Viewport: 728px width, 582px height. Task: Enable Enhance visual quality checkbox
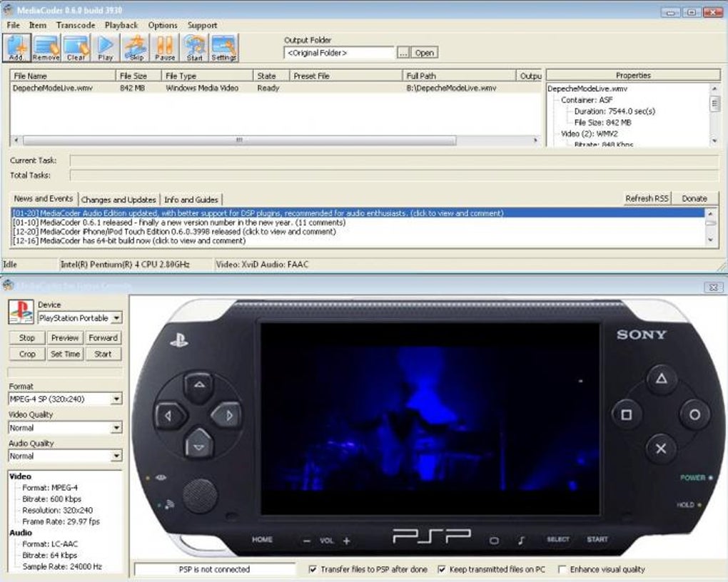click(562, 569)
